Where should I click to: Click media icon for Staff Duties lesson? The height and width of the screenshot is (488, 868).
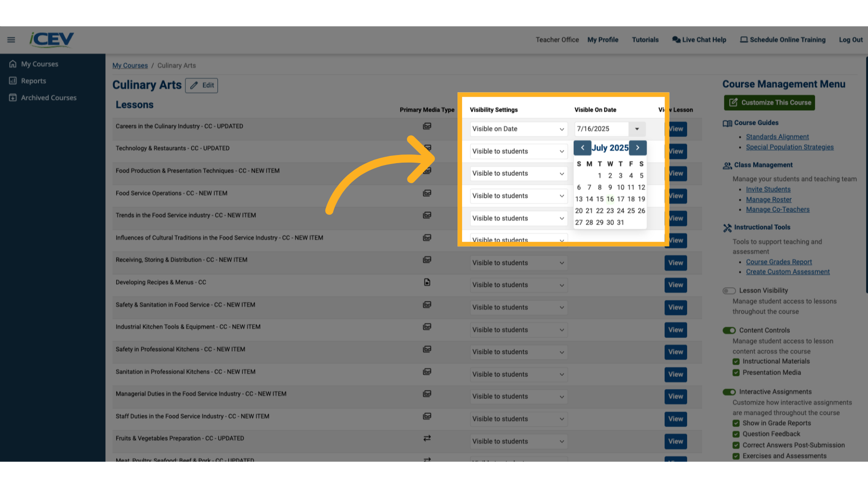(427, 416)
